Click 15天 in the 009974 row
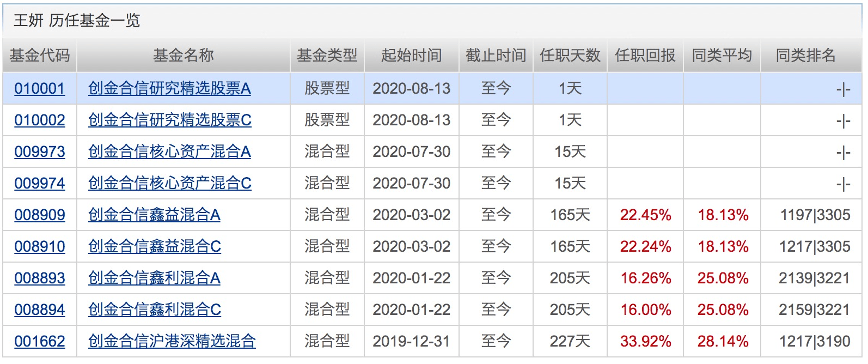The height and width of the screenshot is (364, 868). click(570, 184)
